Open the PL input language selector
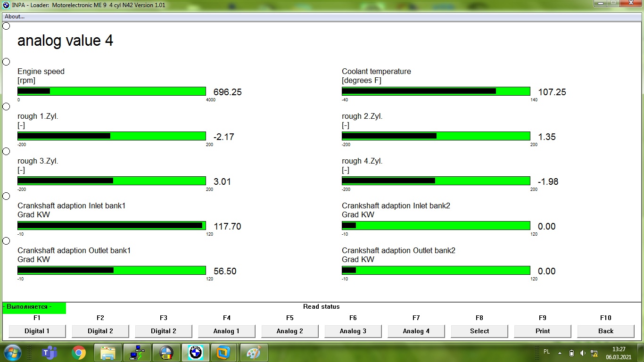 [546, 352]
